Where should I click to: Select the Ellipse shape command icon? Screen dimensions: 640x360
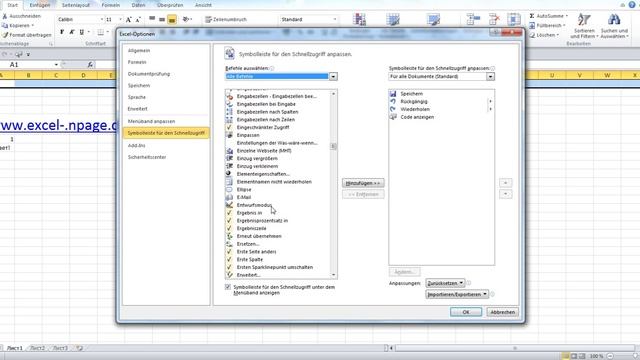pos(229,189)
